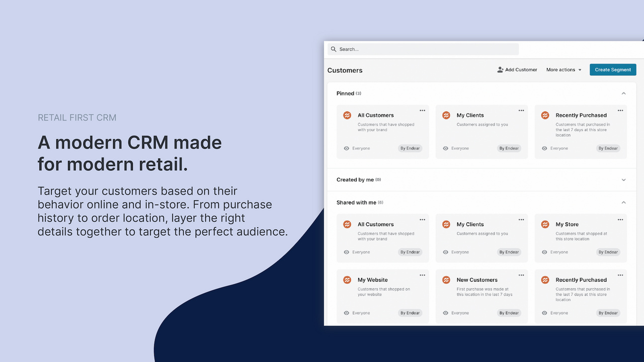The width and height of the screenshot is (644, 362).
Task: Click the person icon next to Add Customer
Action: pos(500,69)
